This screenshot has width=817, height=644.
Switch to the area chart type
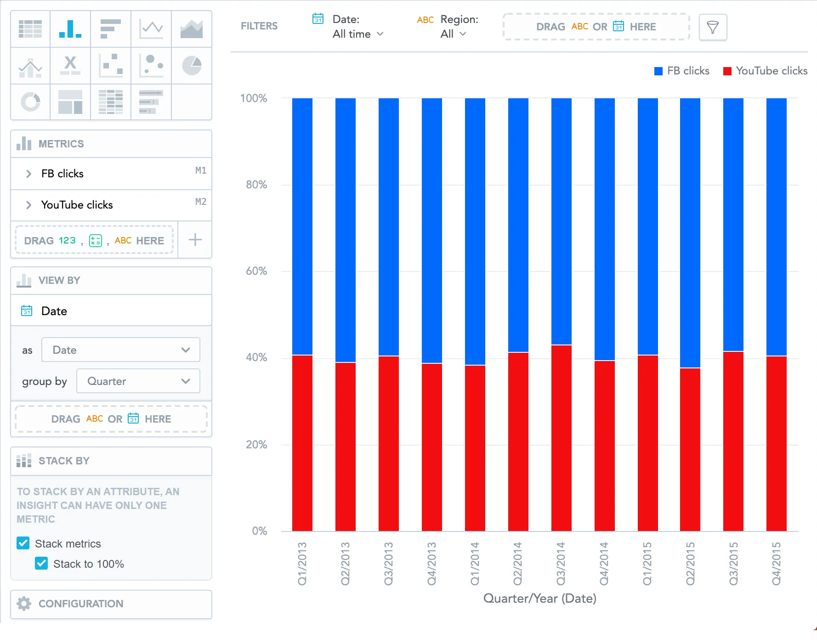[x=192, y=29]
